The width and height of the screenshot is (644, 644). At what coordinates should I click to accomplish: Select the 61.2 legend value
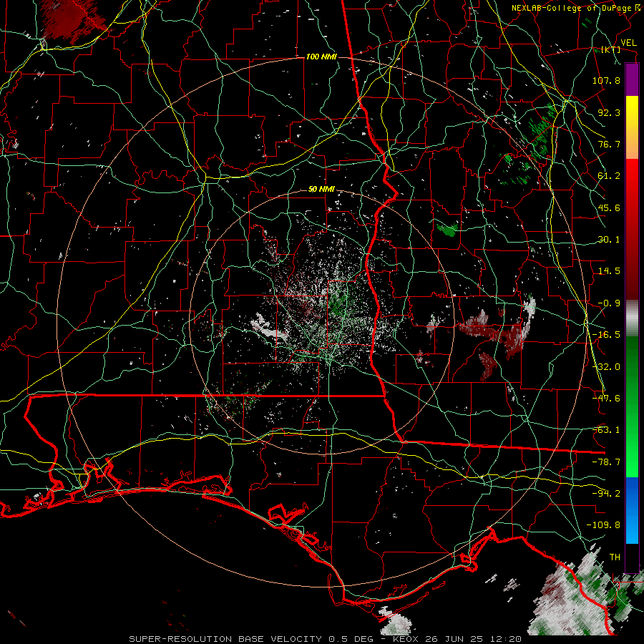(x=609, y=175)
